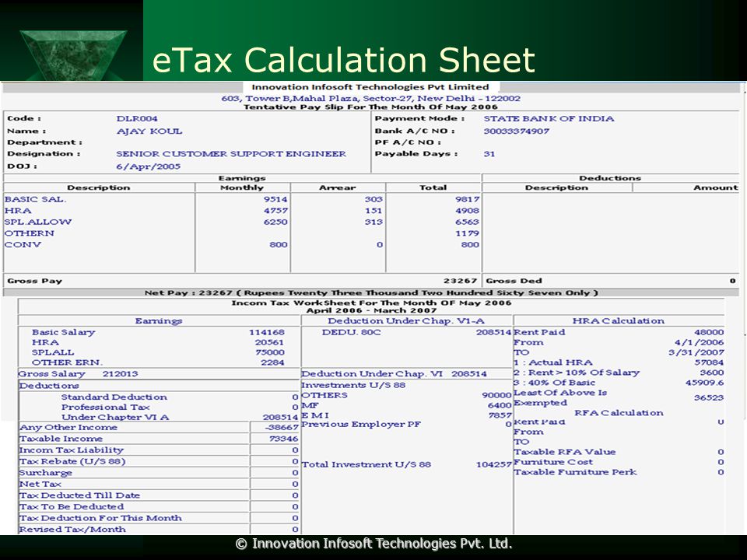The height and width of the screenshot is (560, 747).
Task: Select the BASIC SAL. earnings row label
Action: point(35,199)
